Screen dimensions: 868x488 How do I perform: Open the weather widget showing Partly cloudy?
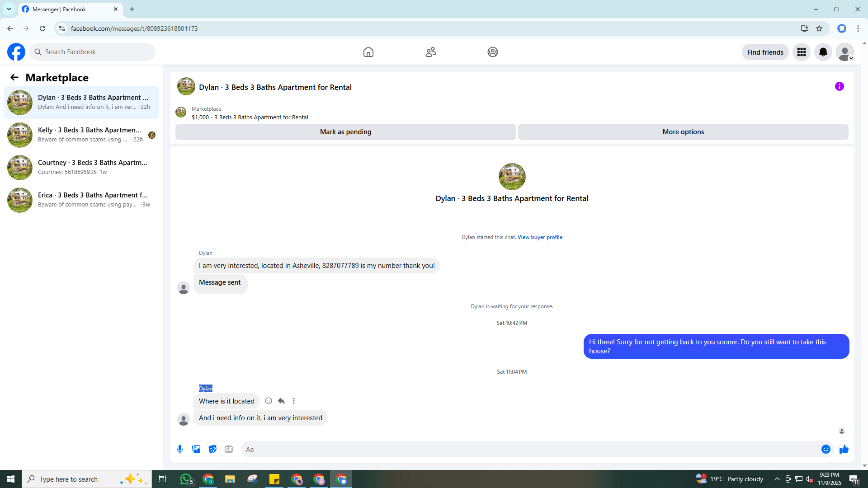730,479
